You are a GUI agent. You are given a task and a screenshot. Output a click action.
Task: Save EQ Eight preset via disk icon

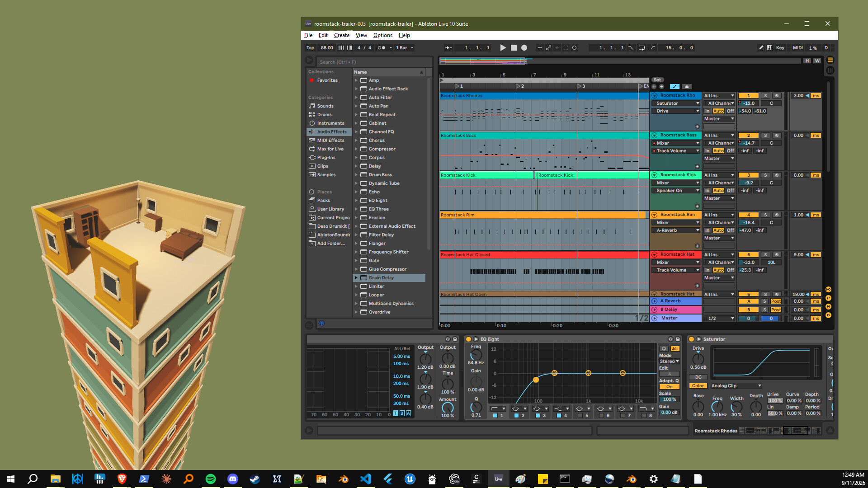678,339
